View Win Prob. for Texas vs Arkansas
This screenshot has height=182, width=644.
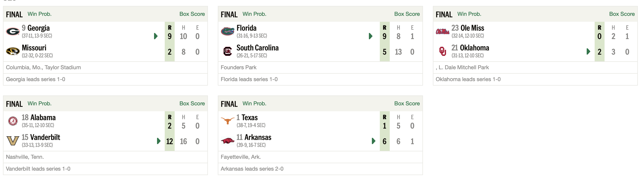[254, 103]
